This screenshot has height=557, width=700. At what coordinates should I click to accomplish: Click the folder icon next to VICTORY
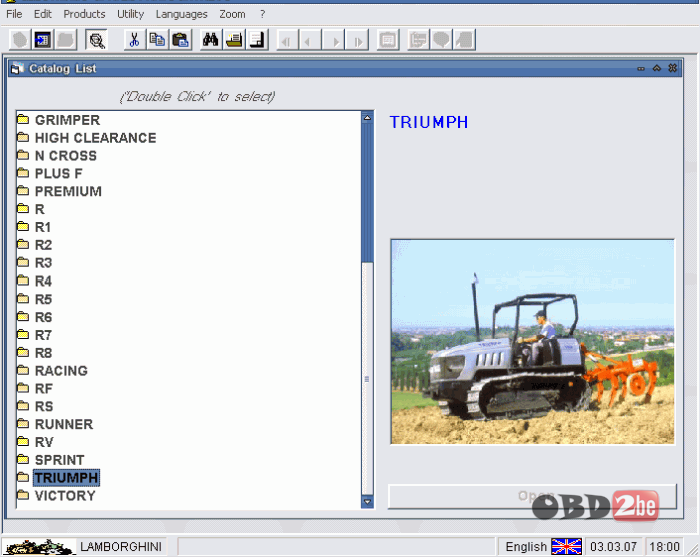23,495
